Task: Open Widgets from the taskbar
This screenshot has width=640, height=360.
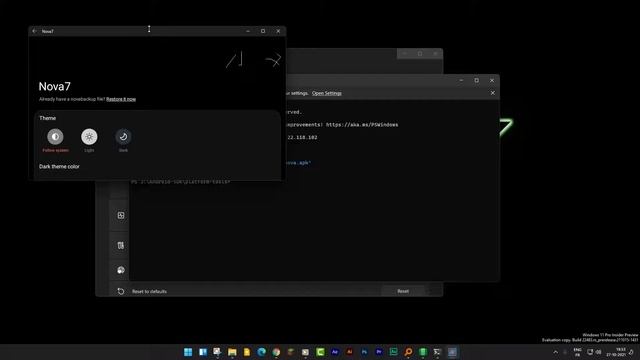Action: 203,352
